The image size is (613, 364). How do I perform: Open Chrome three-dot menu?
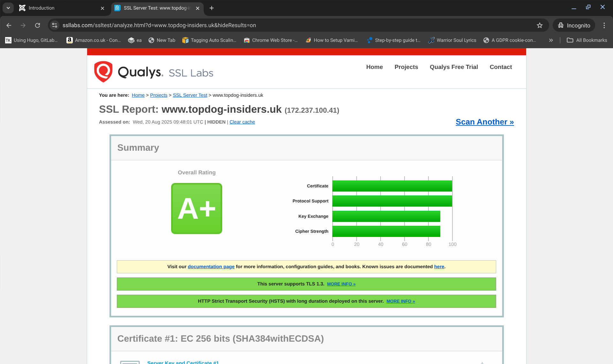pos(604,25)
